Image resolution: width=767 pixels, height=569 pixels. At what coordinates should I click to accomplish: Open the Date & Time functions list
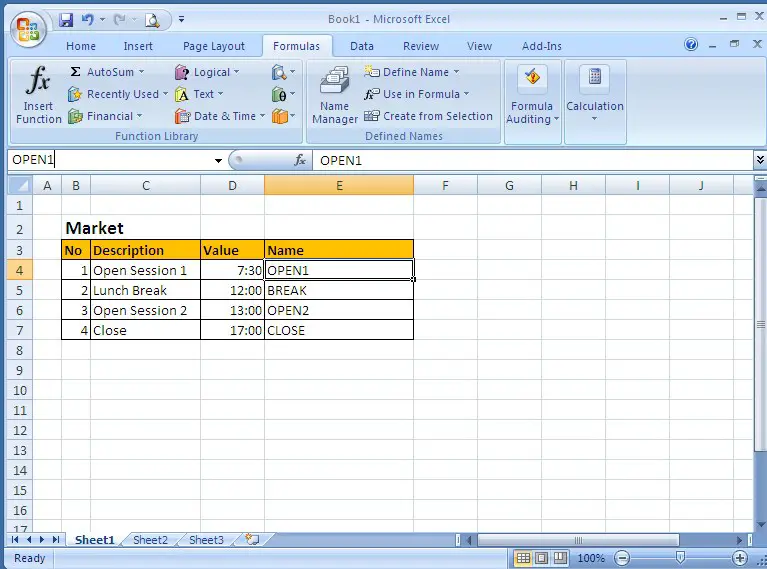[x=220, y=116]
